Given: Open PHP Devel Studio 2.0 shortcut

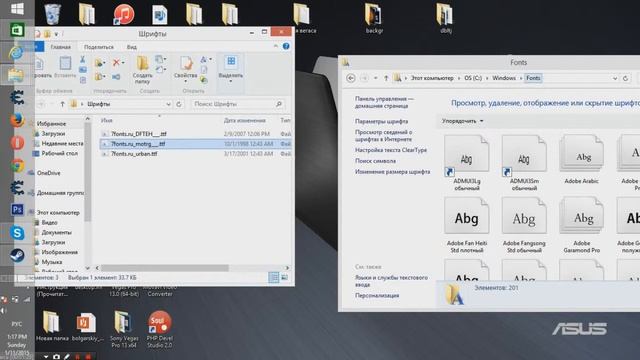Looking at the screenshot, I should pos(160,329).
